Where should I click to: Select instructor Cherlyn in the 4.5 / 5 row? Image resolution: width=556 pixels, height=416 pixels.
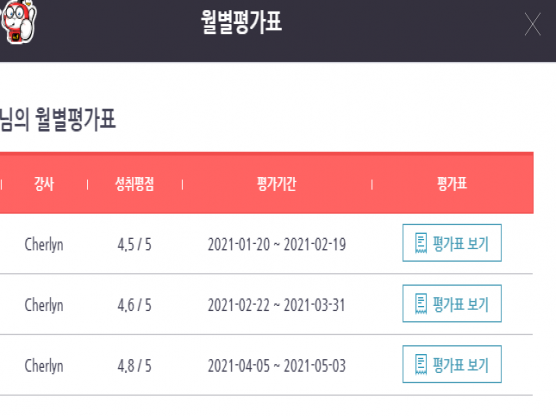(44, 245)
